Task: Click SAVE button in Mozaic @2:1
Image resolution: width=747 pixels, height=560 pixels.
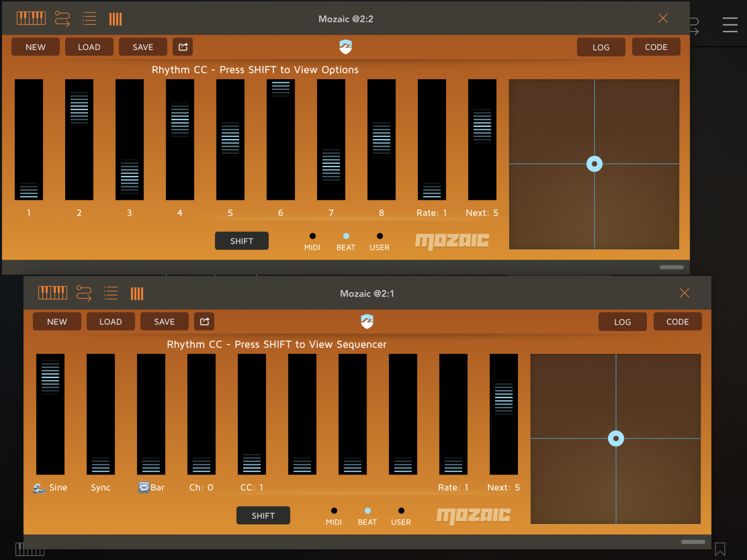Action: tap(164, 321)
